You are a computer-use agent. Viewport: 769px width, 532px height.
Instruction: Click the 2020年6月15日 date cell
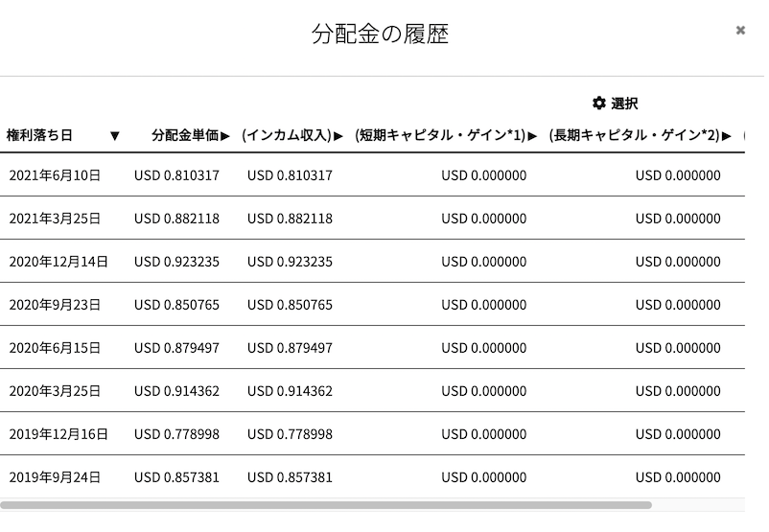55,348
